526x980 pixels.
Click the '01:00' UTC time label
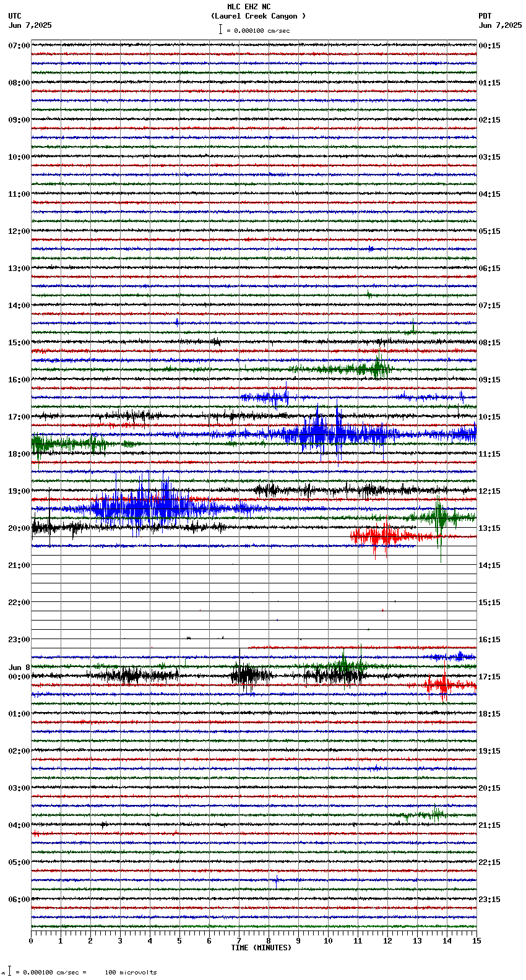(19, 714)
